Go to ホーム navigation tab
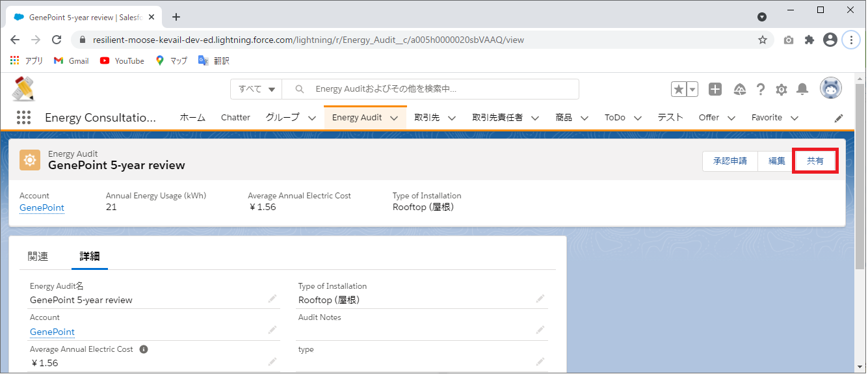The width and height of the screenshot is (868, 374). [x=192, y=118]
